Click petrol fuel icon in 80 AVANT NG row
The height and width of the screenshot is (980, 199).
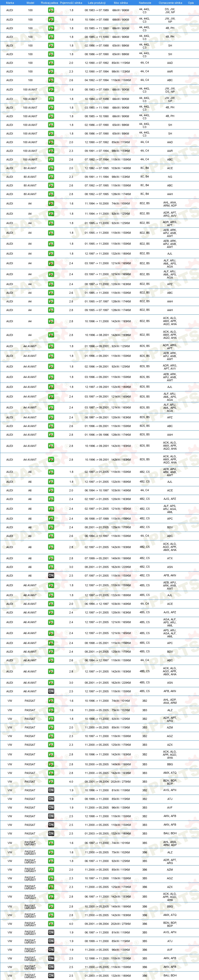tap(51, 177)
